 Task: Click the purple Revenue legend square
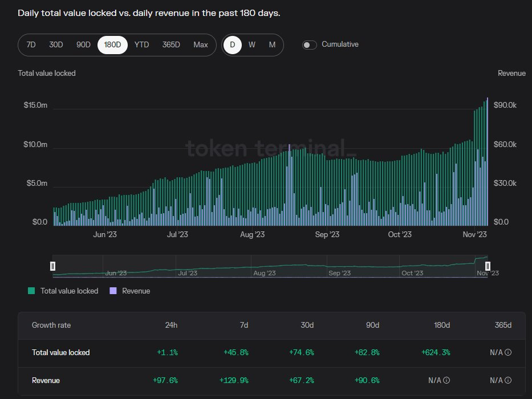click(x=112, y=291)
